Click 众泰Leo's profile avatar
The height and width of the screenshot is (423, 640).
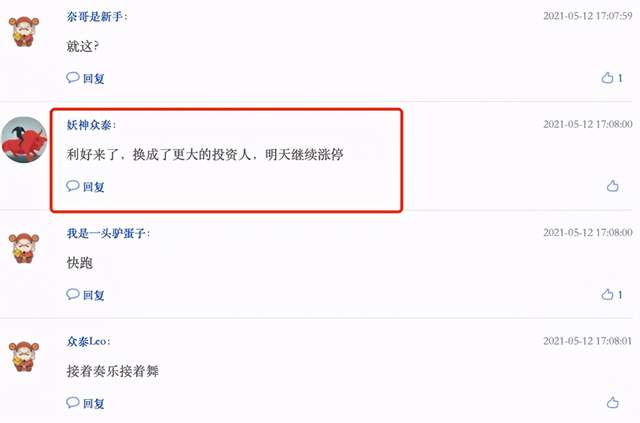point(24,356)
